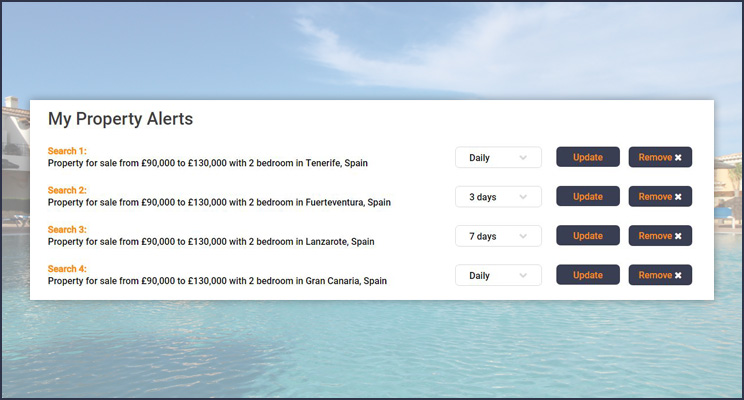Image resolution: width=744 pixels, height=400 pixels.
Task: Select the Search 2: label
Action: (67, 190)
